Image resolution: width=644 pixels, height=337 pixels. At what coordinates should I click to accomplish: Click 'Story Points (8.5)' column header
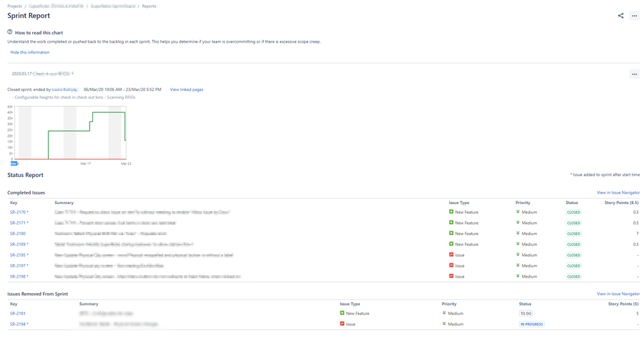(x=621, y=203)
